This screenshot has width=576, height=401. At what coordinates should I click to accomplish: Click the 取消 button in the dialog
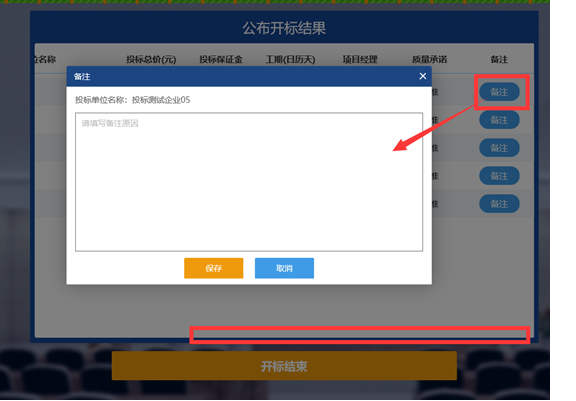click(284, 268)
